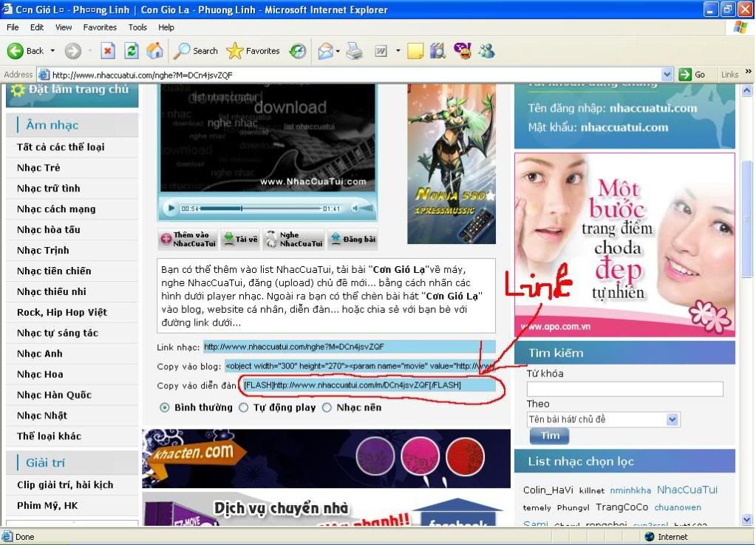Open the Favorites star toolbar button

(x=253, y=50)
